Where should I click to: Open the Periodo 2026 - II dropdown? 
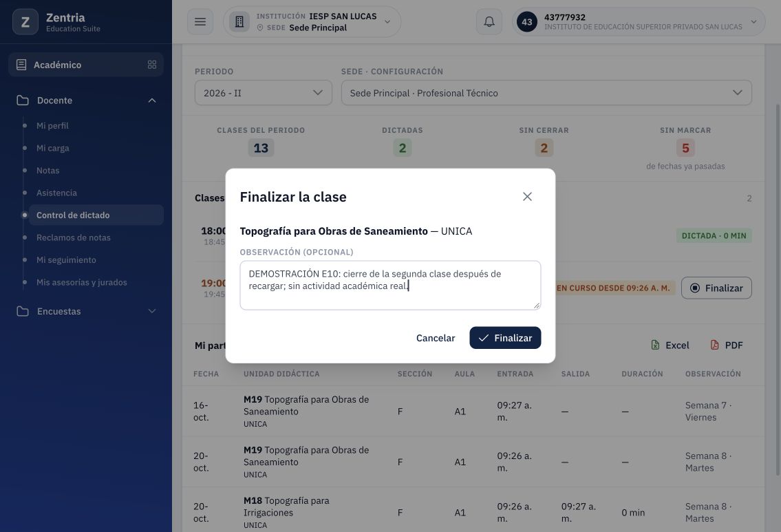point(263,93)
